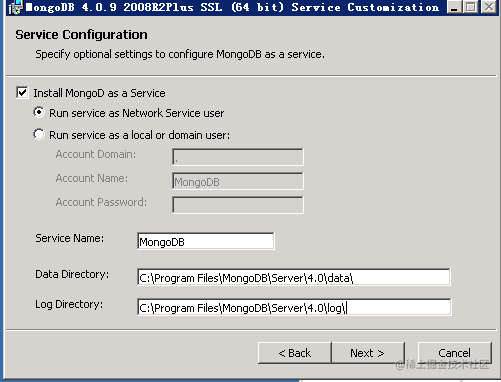Click the Service Configuration heading
Viewport: 501px width, 382px height.
pyautogui.click(x=81, y=35)
